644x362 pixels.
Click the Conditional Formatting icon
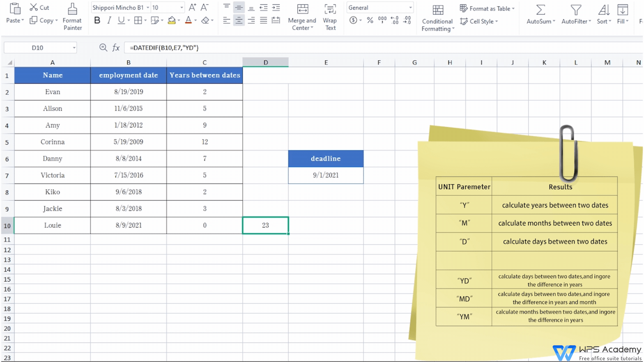click(438, 10)
